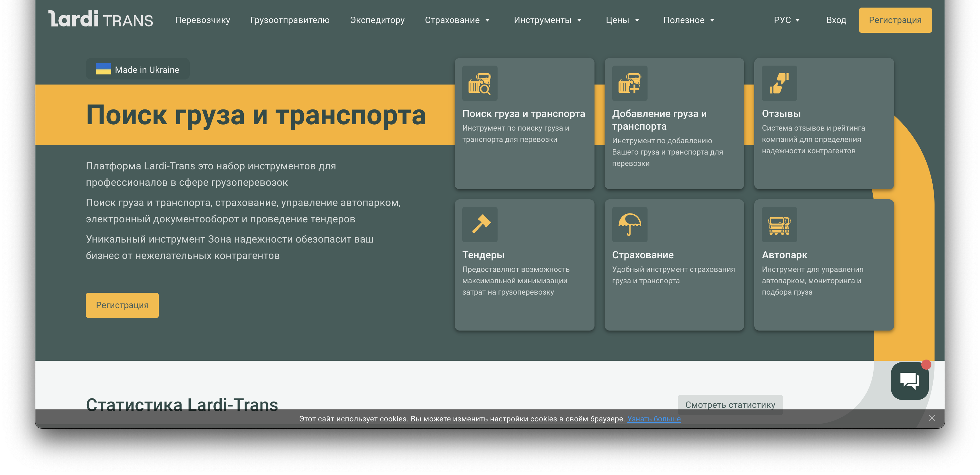Click the Тендеры card description text

[x=516, y=281]
